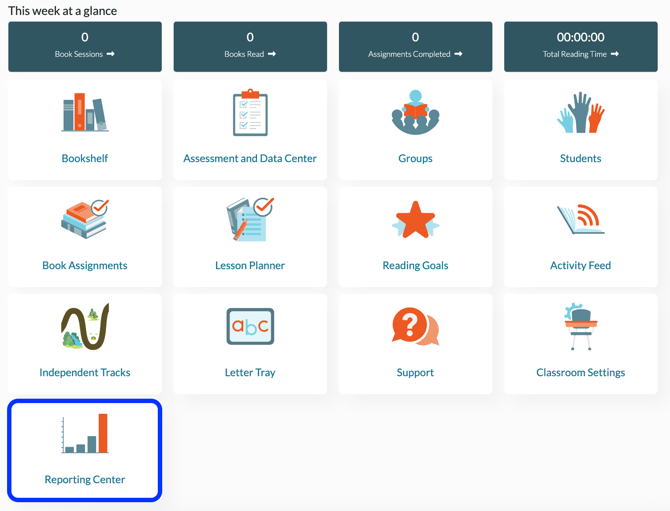Viewport: 670px width, 511px height.
Task: Click the Reporting Center bar chart icon
Action: (x=85, y=434)
